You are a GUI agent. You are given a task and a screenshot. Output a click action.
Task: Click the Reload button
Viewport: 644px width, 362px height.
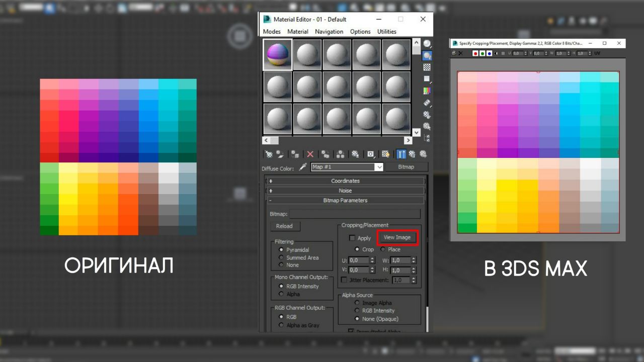click(x=284, y=226)
